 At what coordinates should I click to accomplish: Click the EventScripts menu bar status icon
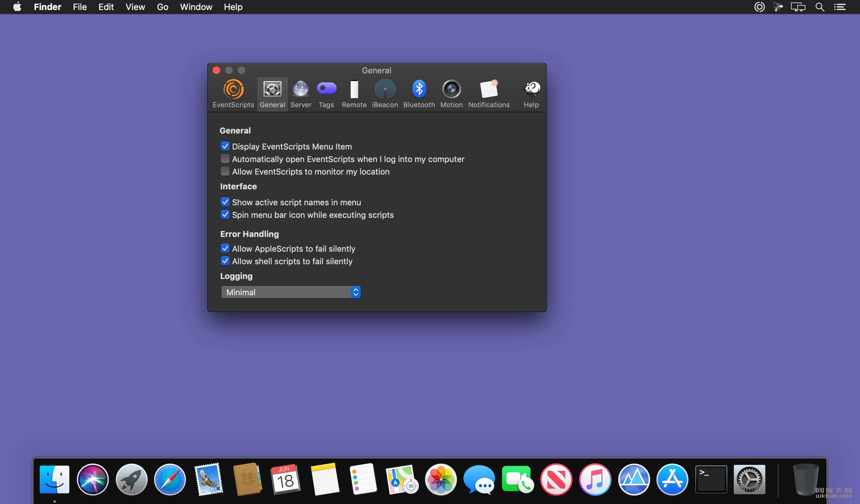coord(759,7)
